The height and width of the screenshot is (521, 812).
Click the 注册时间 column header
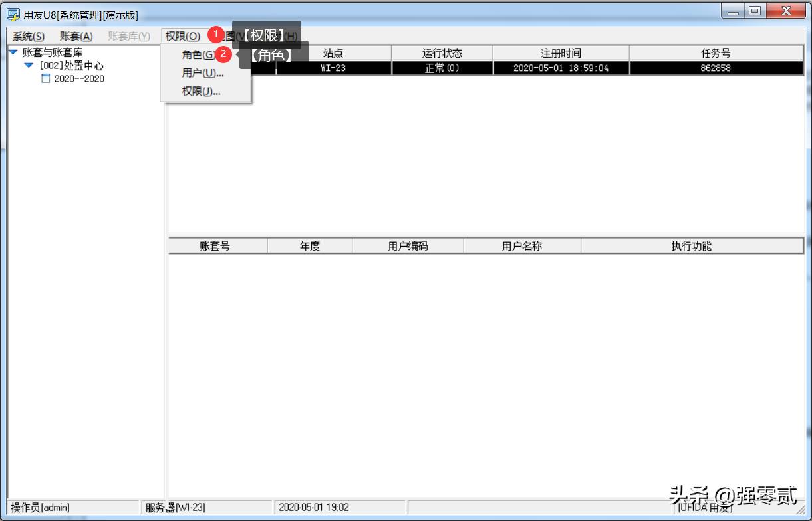(561, 52)
